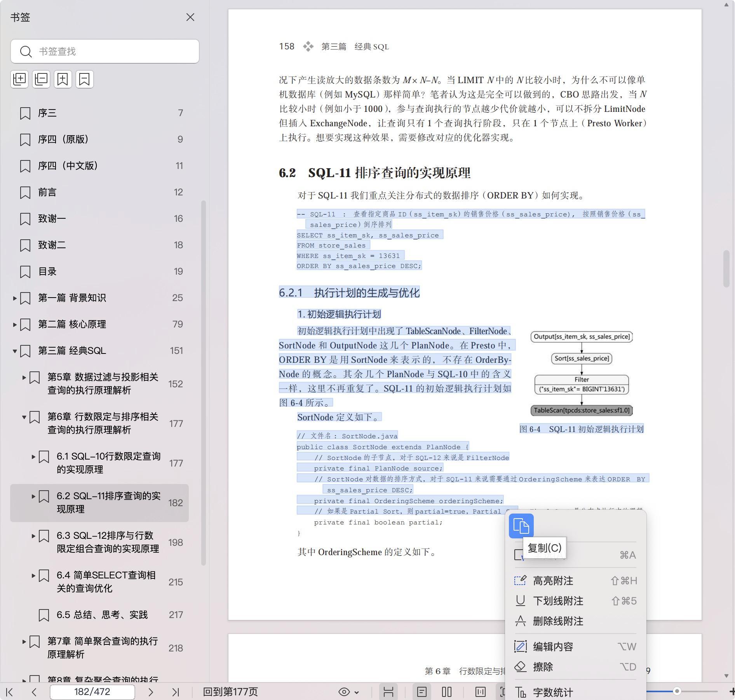
Task: Click the expand all bookmarks icon
Action: pyautogui.click(x=19, y=79)
